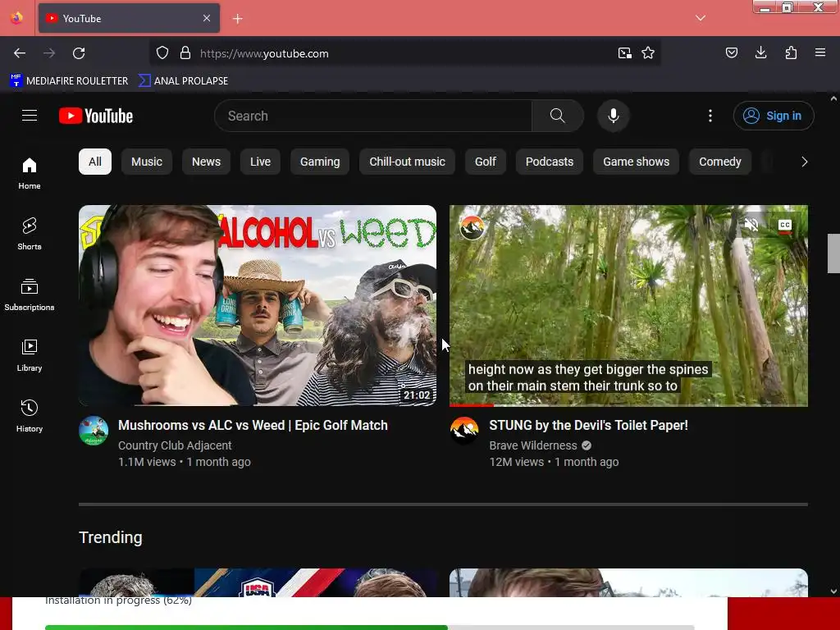840x630 pixels.
Task: Open the Alcohol vs Weed golf thumbnail
Action: (258, 305)
